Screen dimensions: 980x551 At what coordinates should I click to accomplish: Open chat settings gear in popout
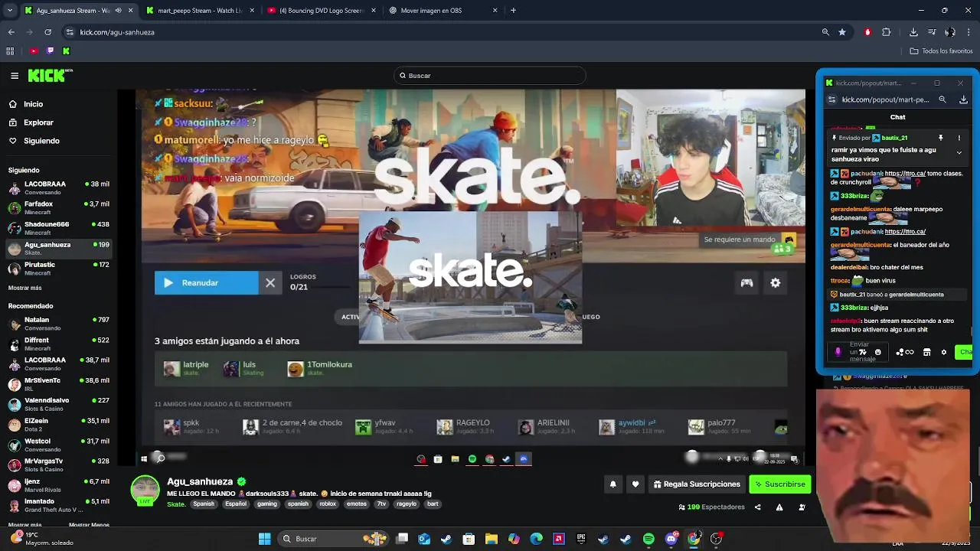(943, 353)
